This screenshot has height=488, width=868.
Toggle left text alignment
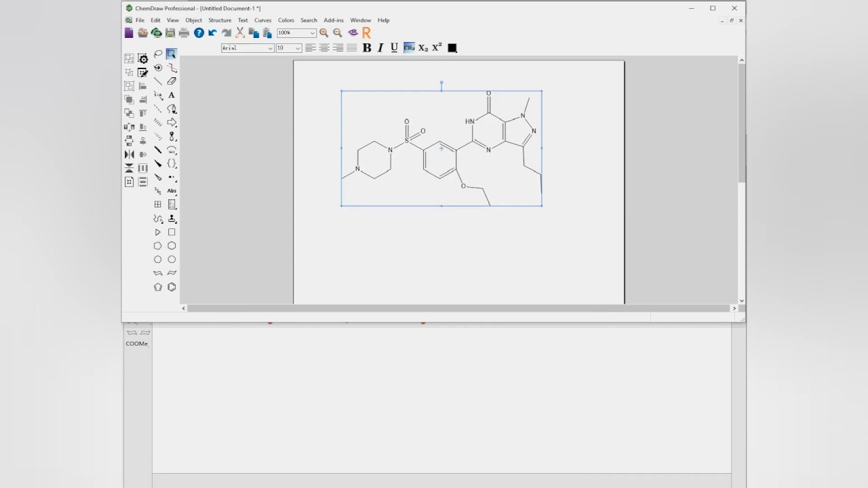click(310, 47)
